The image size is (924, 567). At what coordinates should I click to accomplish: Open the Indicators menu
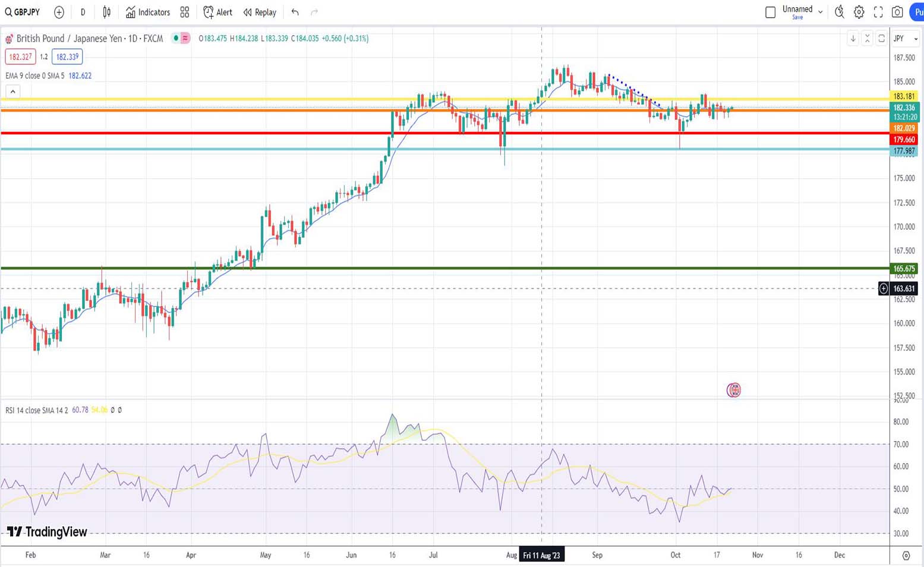click(148, 12)
